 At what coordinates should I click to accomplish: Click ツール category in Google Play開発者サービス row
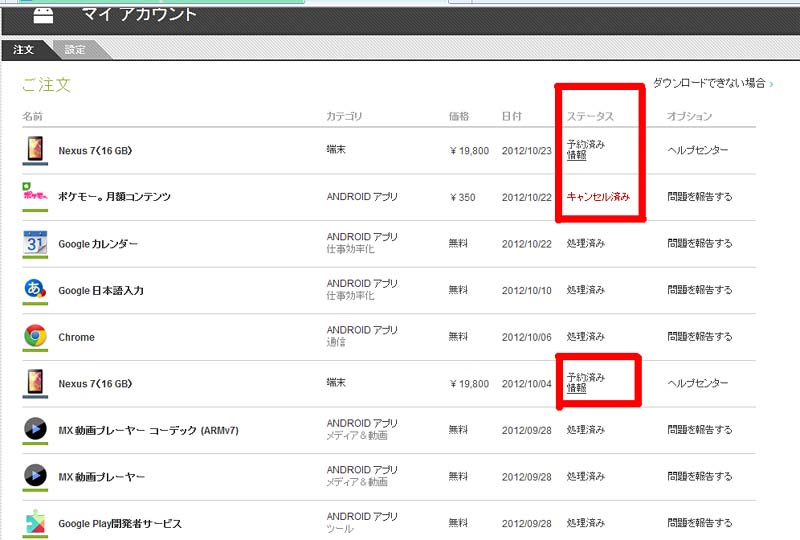click(340, 529)
